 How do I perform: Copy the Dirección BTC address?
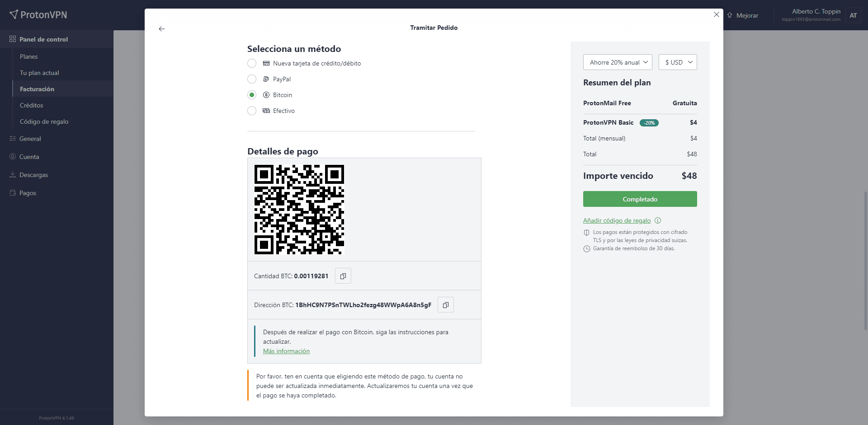(446, 305)
